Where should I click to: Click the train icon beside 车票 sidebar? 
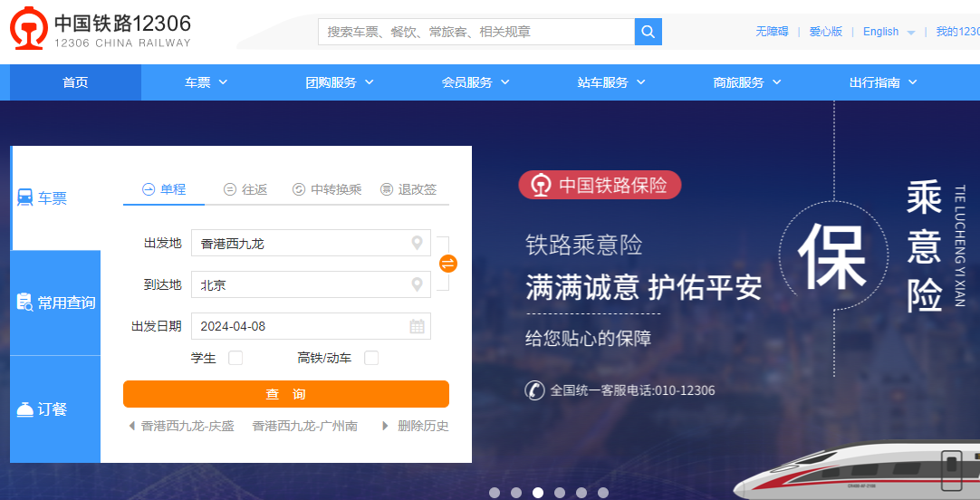tap(25, 197)
